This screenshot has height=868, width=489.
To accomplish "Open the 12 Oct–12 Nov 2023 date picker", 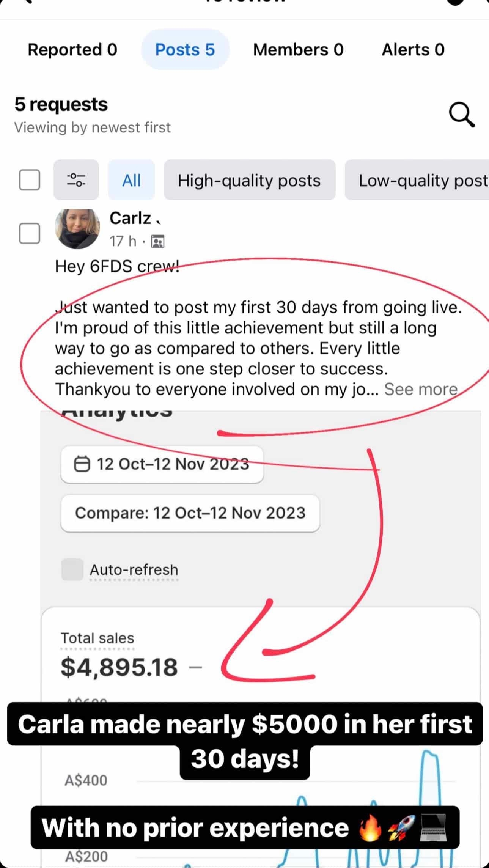I will coord(162,464).
